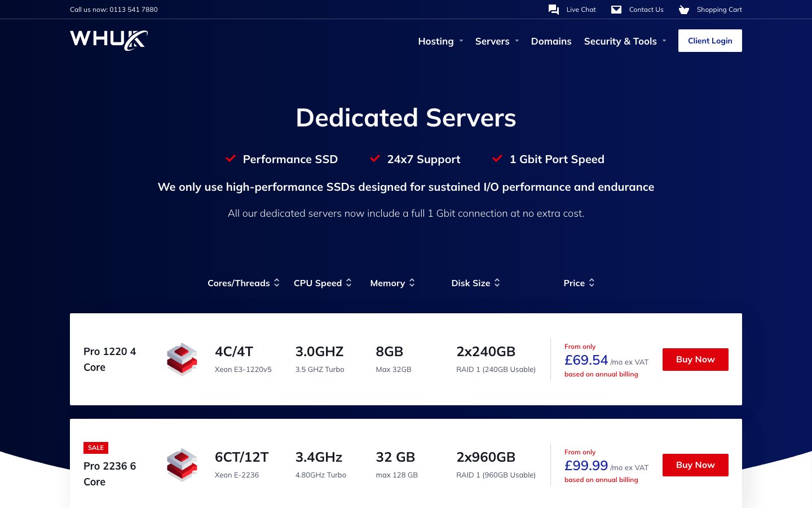812x508 pixels.
Task: Open the Contact Us link
Action: 646,10
